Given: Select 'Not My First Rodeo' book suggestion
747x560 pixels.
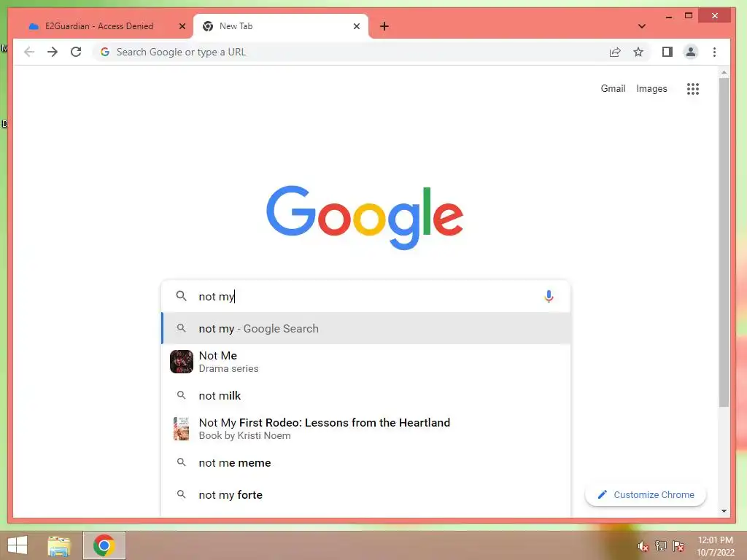Looking at the screenshot, I should (366, 429).
